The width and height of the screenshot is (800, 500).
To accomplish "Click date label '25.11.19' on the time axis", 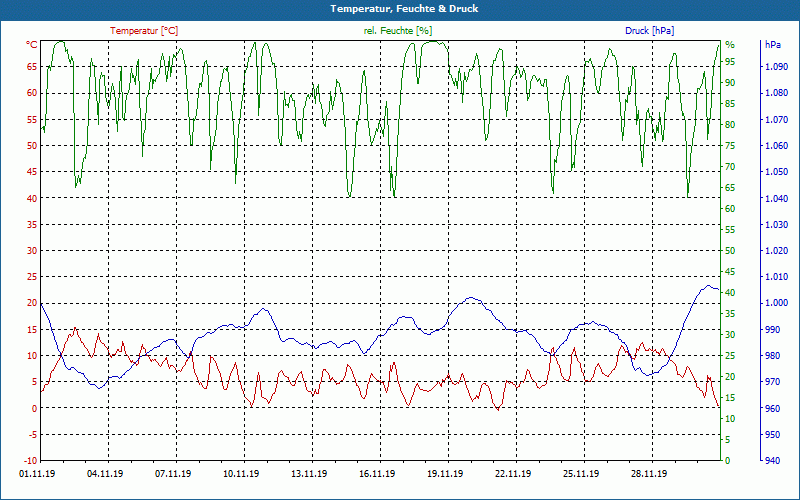I will click(581, 474).
